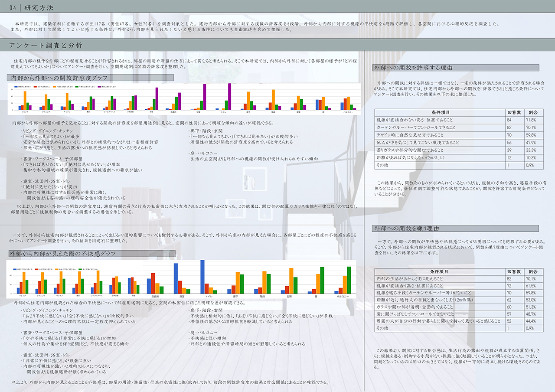Image resolution: width=555 pixels, height=392 pixels.
Task: Click the purple 寝室 bar in top chart
Action: click(157, 99)
